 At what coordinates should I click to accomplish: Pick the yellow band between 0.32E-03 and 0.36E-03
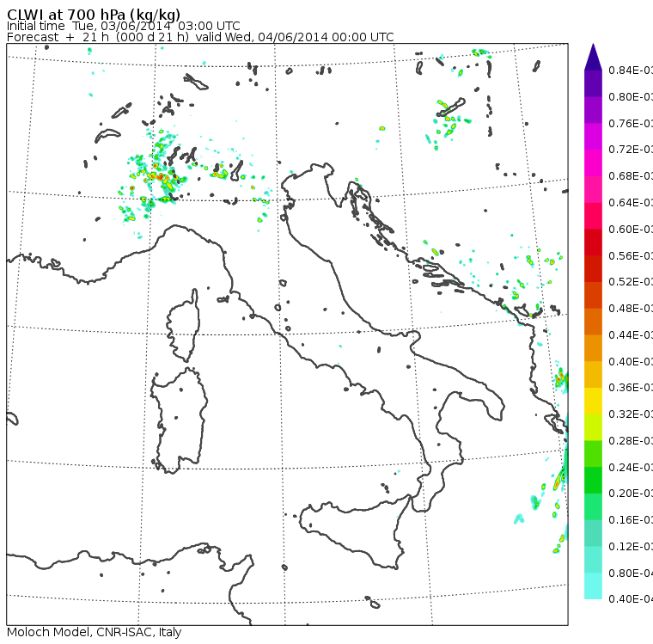(593, 401)
